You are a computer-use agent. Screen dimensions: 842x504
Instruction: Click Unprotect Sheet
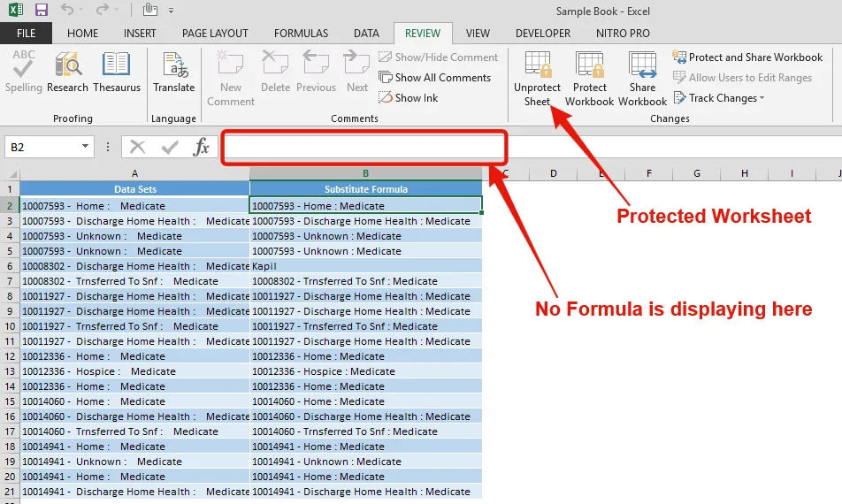537,79
